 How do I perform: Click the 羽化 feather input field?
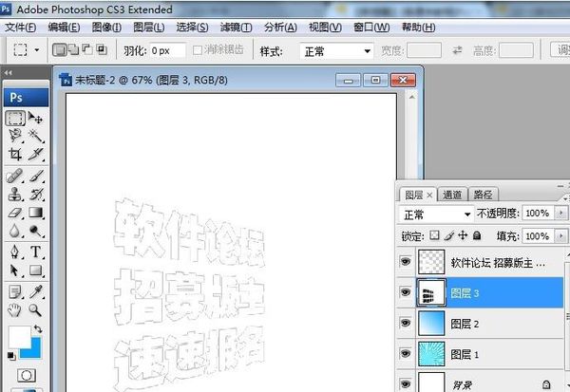click(x=167, y=51)
